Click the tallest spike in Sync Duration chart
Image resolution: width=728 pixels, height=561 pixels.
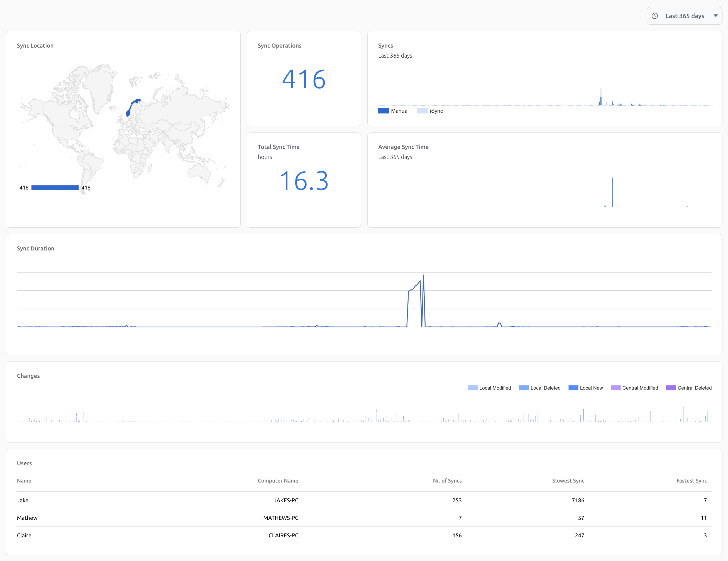[x=423, y=276]
